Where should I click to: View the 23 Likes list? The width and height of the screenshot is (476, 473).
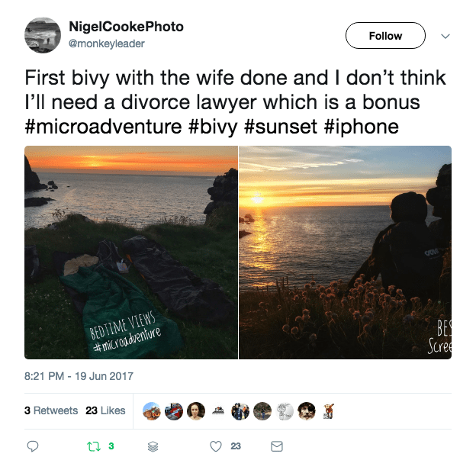click(x=105, y=410)
